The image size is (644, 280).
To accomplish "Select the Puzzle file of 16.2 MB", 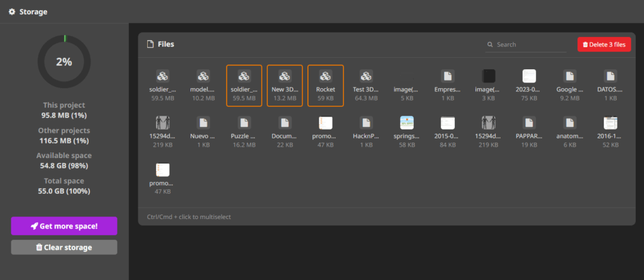I will (x=243, y=123).
